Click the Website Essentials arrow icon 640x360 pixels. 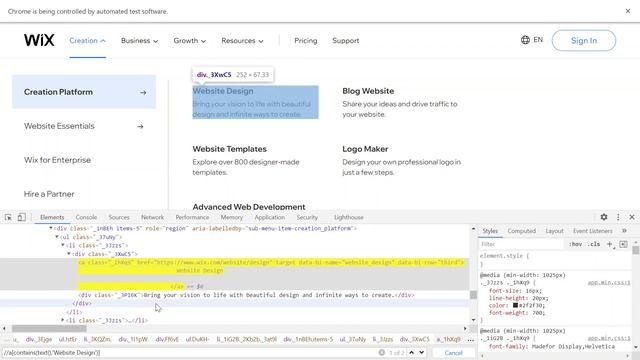(x=140, y=127)
